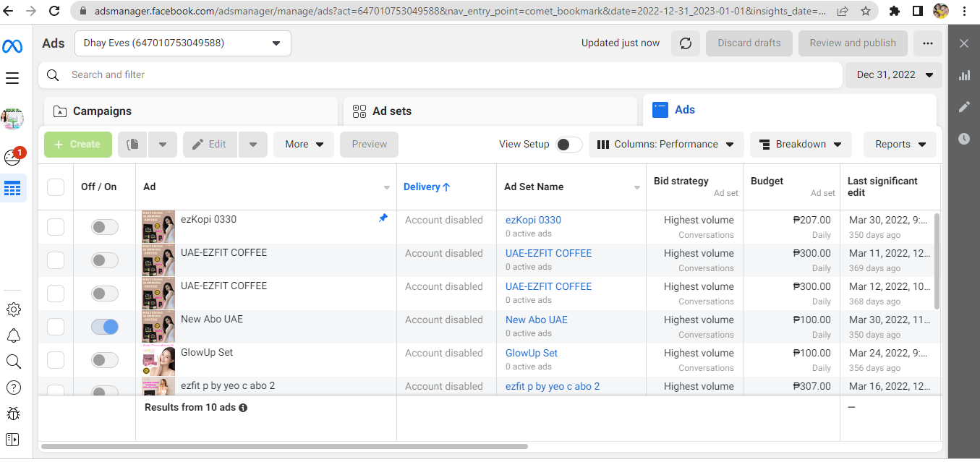The height and width of the screenshot is (462, 980).
Task: Reload the page in the browser
Action: coord(54,11)
